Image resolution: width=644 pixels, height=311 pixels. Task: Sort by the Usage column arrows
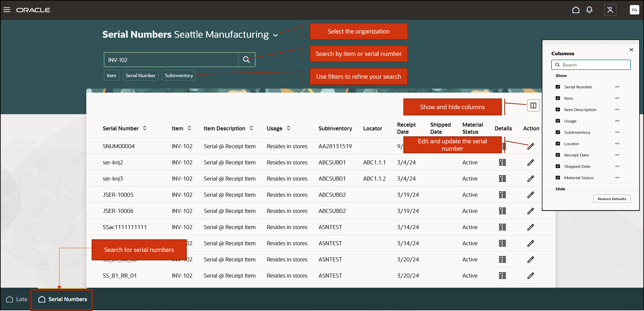pyautogui.click(x=288, y=128)
